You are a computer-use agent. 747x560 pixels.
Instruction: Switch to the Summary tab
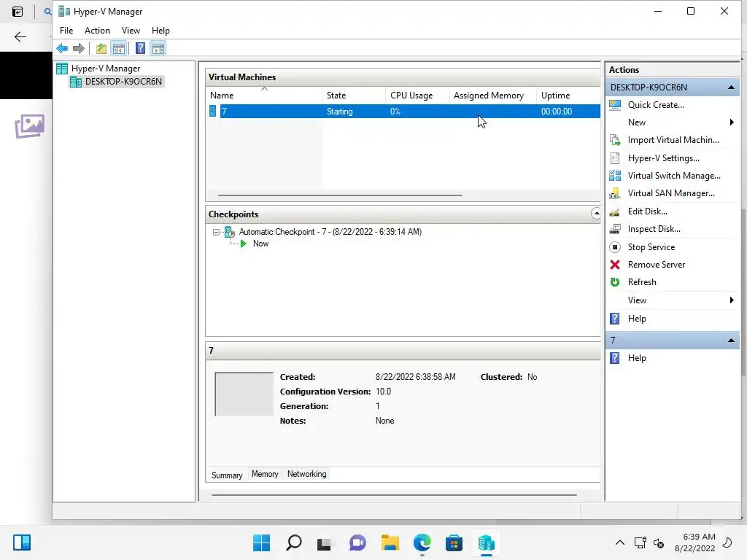(227, 475)
